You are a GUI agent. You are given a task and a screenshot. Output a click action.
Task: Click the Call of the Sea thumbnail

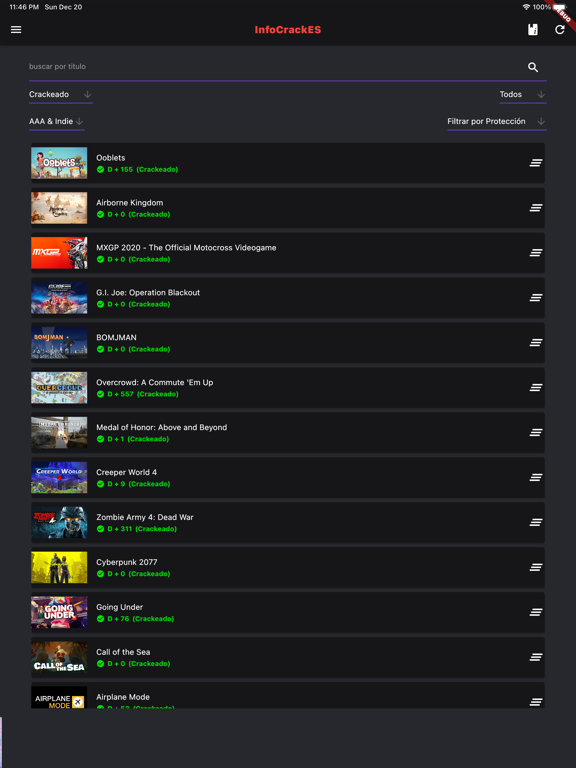[59, 657]
